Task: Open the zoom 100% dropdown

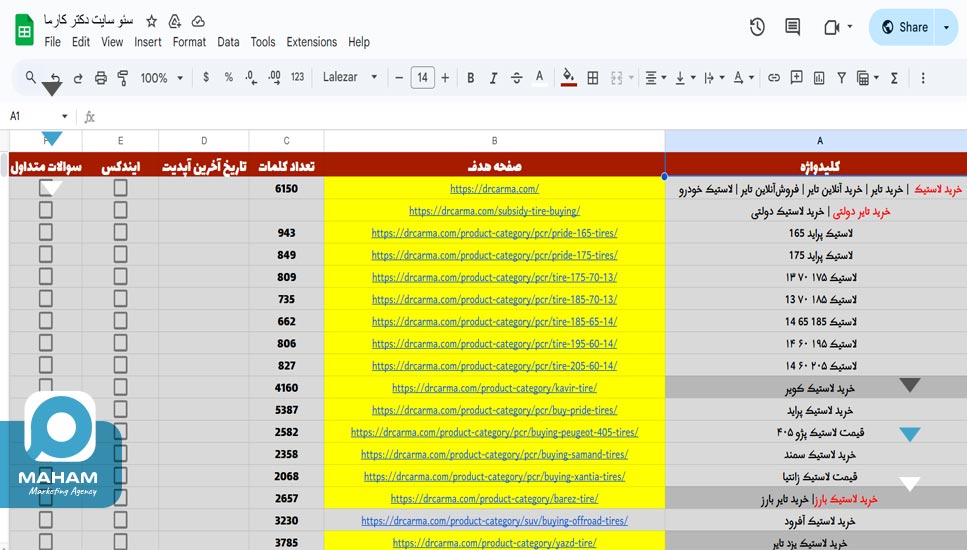Action: 162,78
